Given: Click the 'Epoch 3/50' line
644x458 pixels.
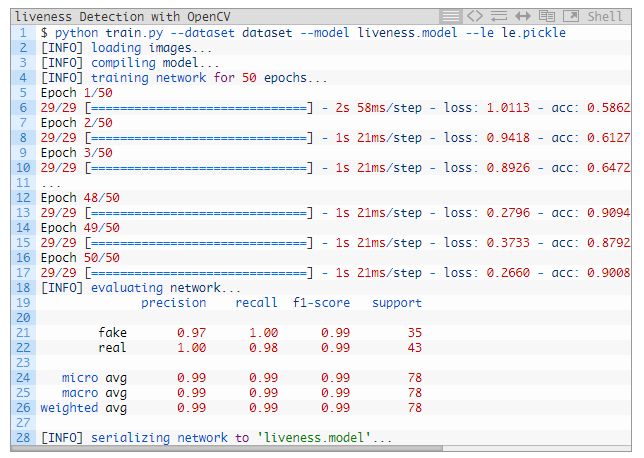Looking at the screenshot, I should [76, 153].
